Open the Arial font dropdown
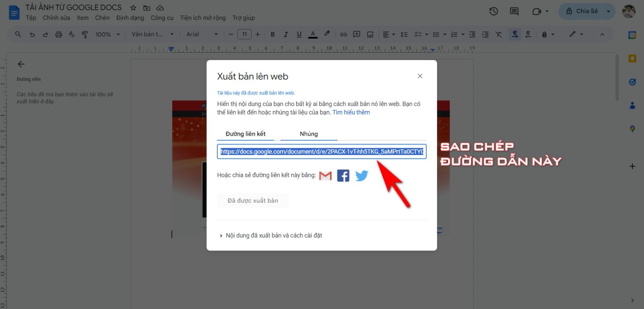 [x=202, y=34]
